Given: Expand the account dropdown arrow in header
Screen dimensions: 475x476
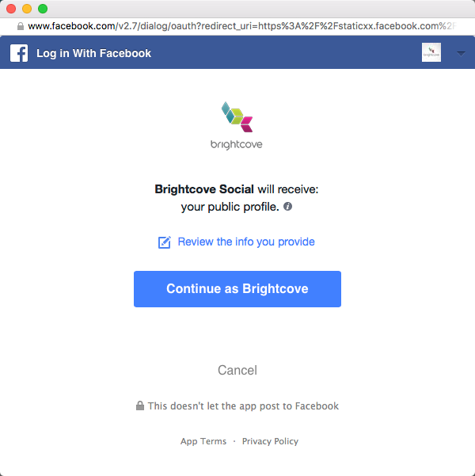Looking at the screenshot, I should click(462, 53).
